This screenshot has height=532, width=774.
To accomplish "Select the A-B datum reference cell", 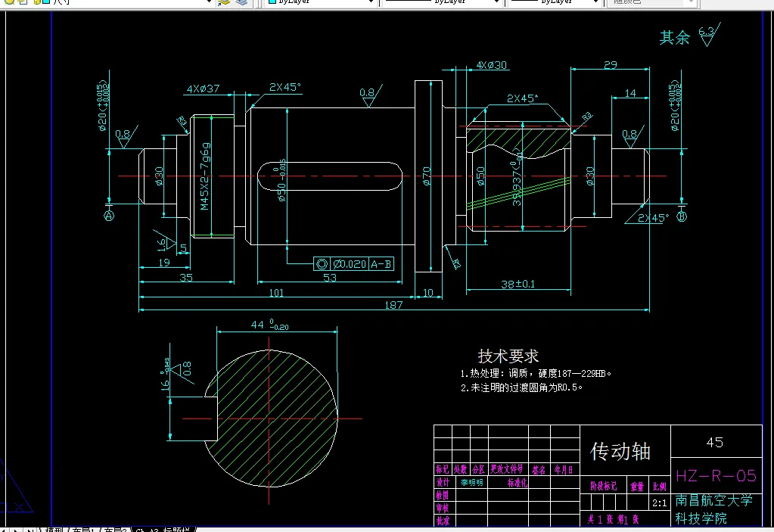I will [381, 264].
